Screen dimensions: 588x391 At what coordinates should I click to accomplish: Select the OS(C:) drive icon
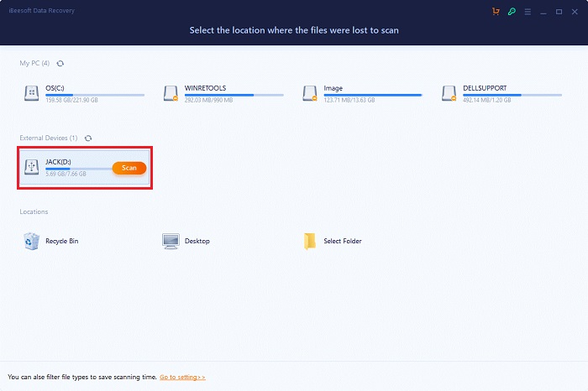pyautogui.click(x=32, y=93)
